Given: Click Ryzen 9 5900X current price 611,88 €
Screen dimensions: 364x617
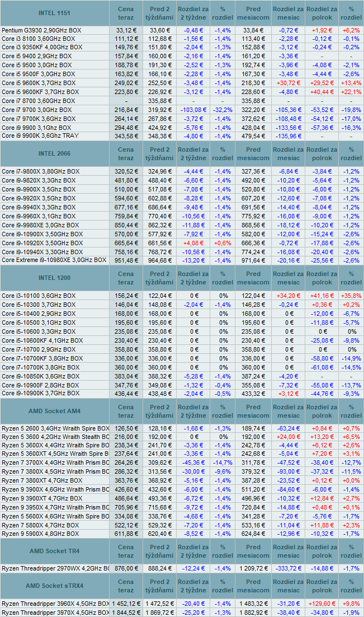Looking at the screenshot, I should [126, 534].
